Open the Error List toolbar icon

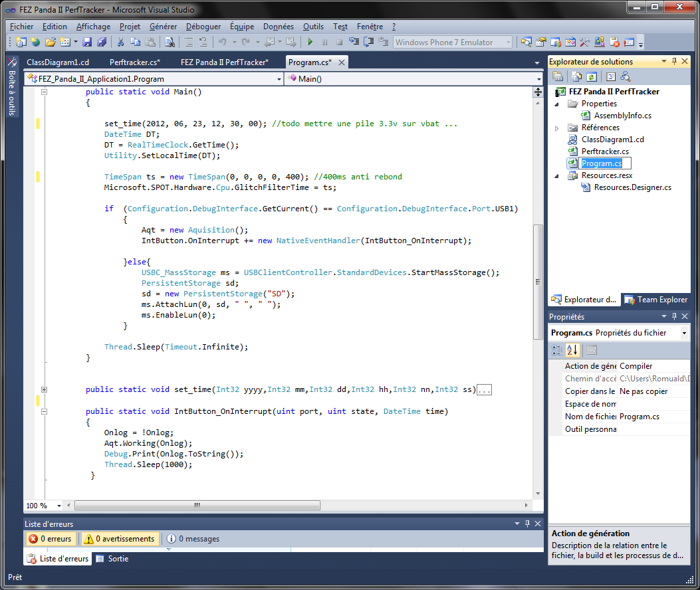(614, 42)
